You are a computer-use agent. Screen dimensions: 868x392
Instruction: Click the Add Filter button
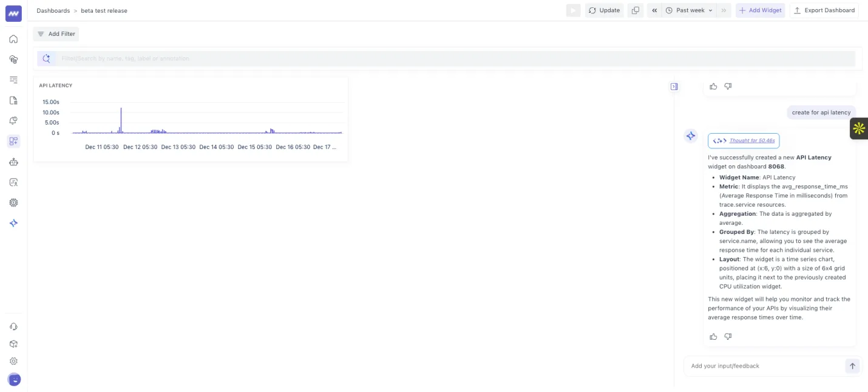(x=56, y=34)
